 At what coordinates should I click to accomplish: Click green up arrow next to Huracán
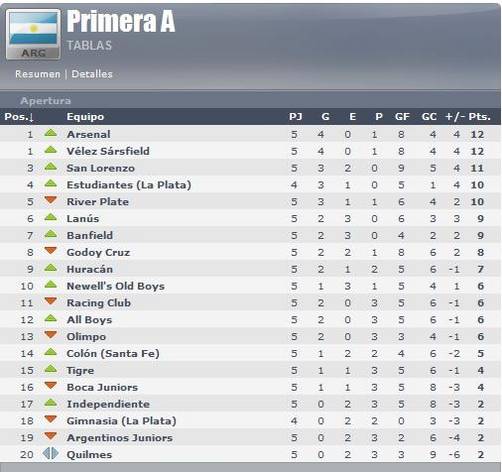[51, 268]
